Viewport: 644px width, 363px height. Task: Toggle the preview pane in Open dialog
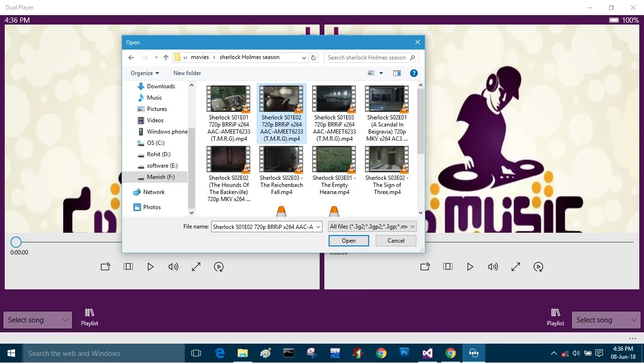pyautogui.click(x=397, y=73)
